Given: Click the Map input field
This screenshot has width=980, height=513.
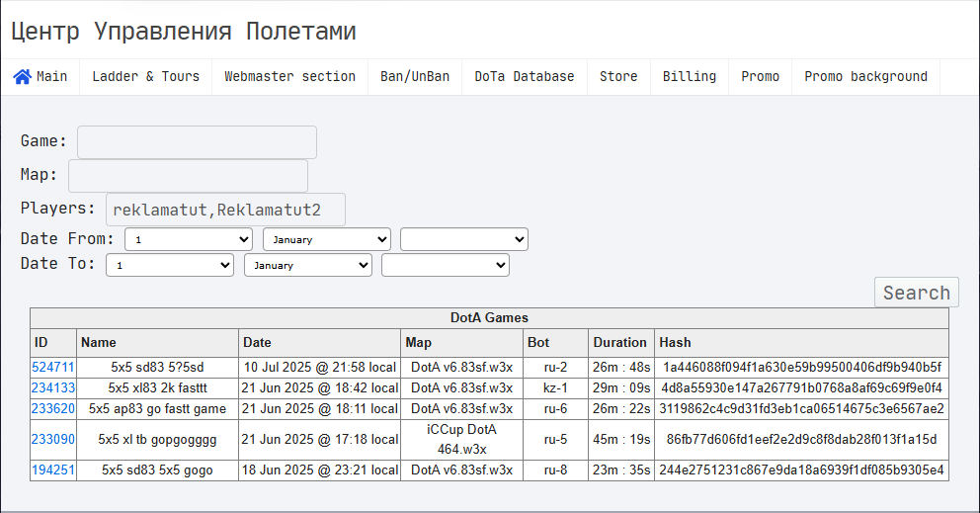Looking at the screenshot, I should (x=188, y=176).
